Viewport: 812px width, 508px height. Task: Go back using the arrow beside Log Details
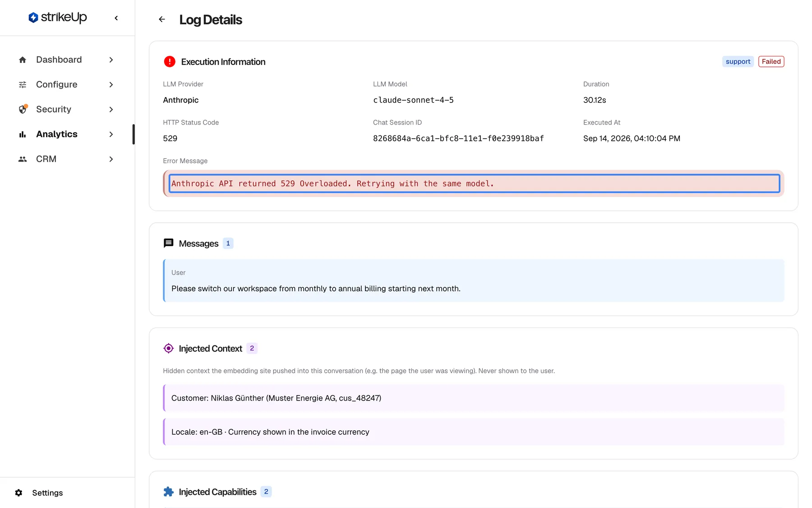tap(162, 19)
